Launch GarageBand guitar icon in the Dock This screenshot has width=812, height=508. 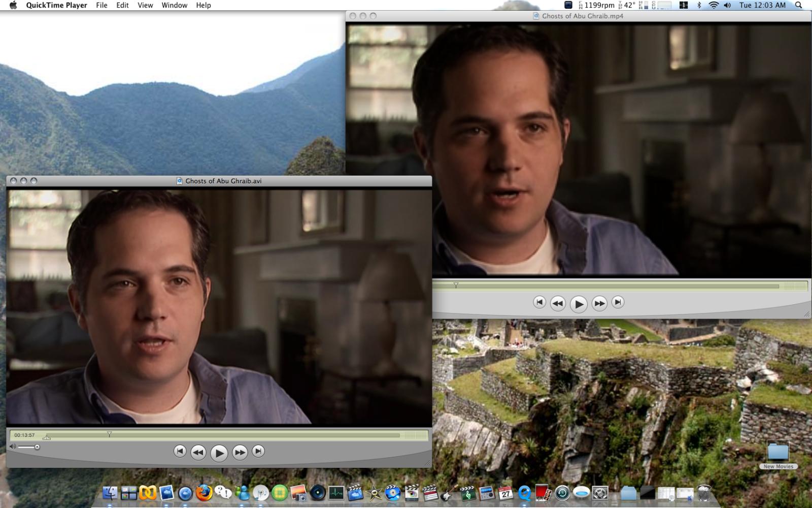coord(449,492)
